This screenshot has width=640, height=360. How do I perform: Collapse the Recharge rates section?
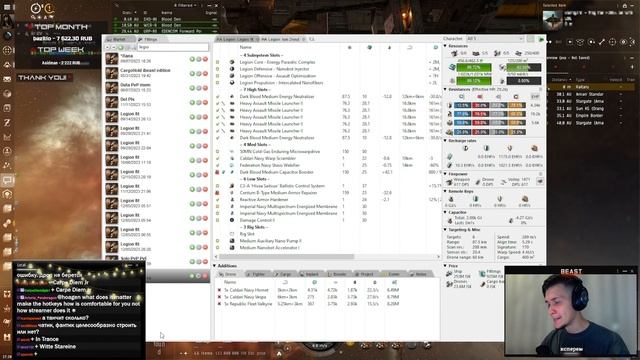446,140
